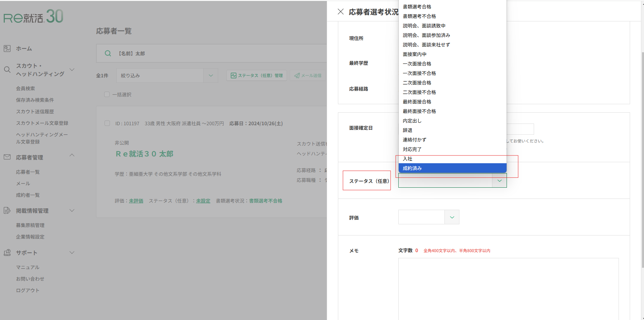Select 面接案内中 option

pyautogui.click(x=453, y=54)
